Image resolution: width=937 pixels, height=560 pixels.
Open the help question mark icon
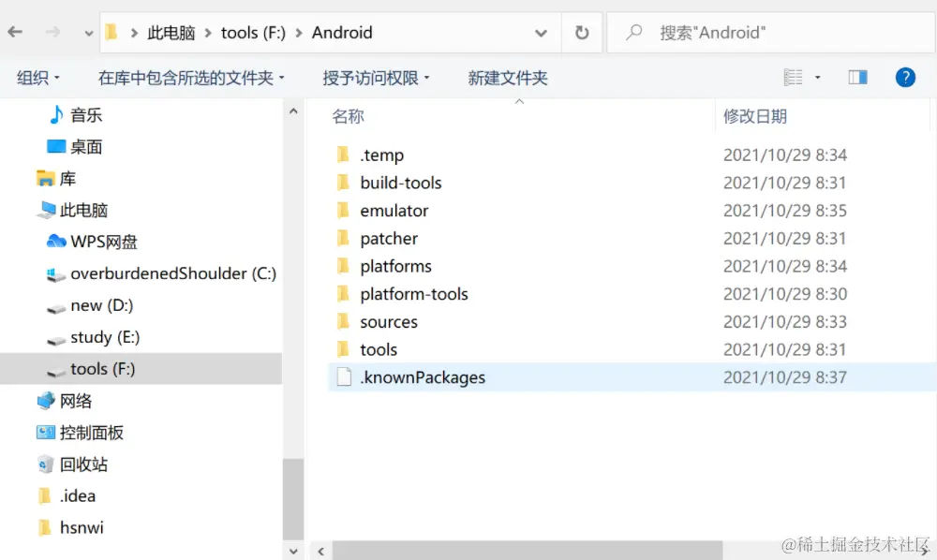click(x=905, y=77)
